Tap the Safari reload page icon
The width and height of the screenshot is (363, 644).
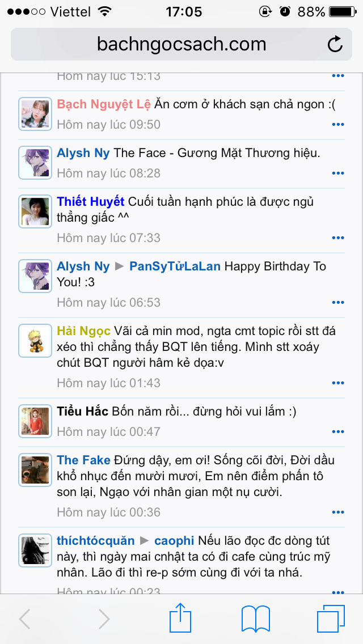pyautogui.click(x=335, y=44)
